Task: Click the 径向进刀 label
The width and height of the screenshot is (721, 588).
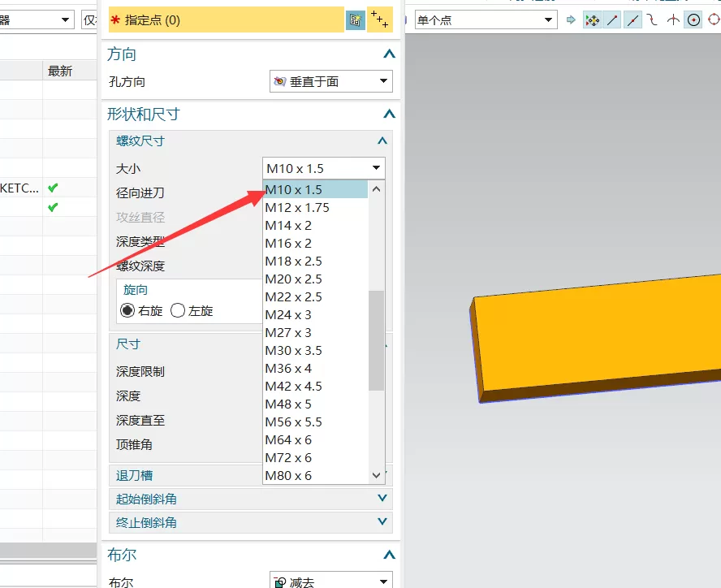Action: 140,192
